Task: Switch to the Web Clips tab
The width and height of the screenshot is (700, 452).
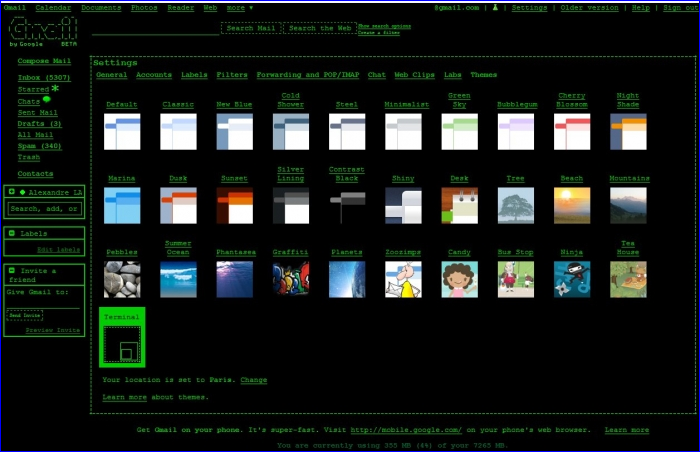Action: click(414, 75)
